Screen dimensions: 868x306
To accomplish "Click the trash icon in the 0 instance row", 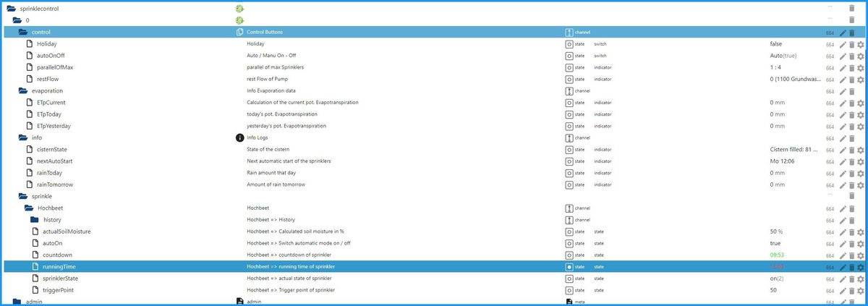I will click(851, 20).
